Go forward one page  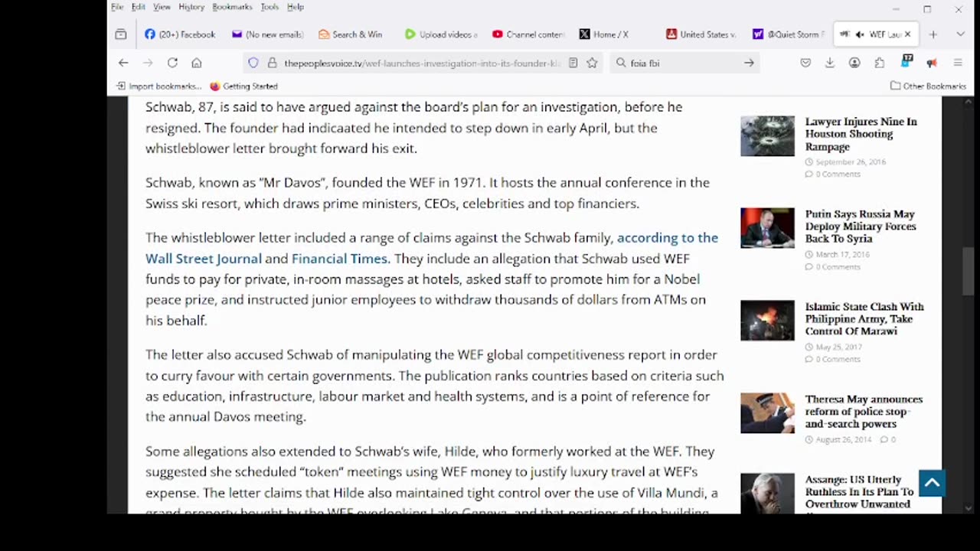pos(148,63)
